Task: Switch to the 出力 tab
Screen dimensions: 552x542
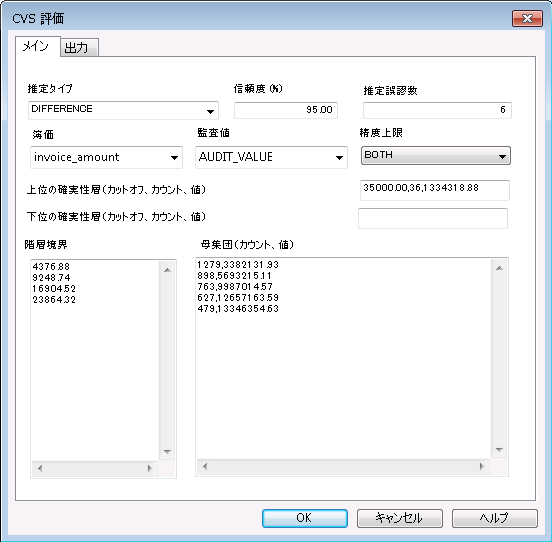Action: [79, 48]
